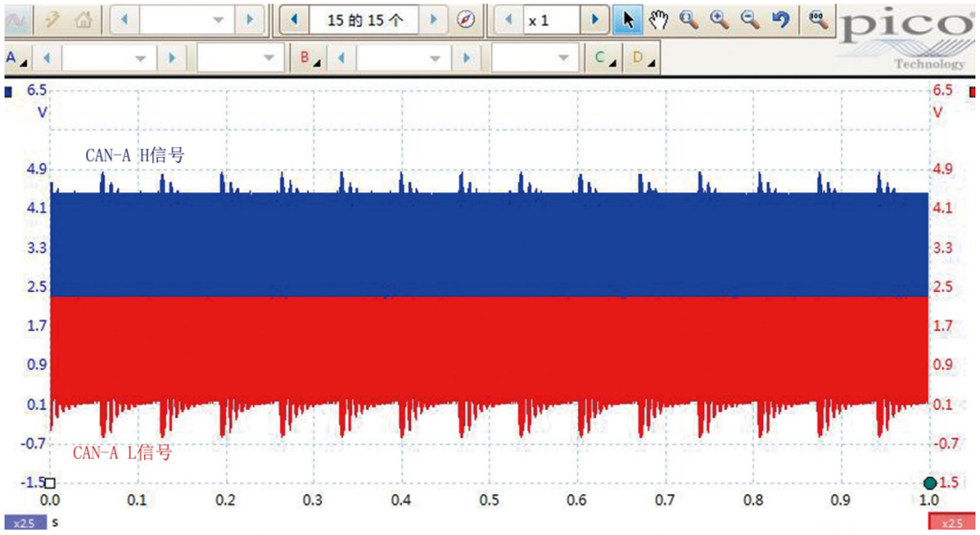Viewport: 980px width, 535px height.
Task: Click the zoom out magnifier tool
Action: 750,21
